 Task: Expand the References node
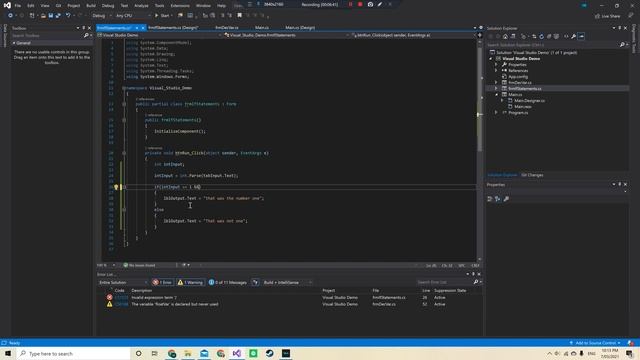coord(496,71)
